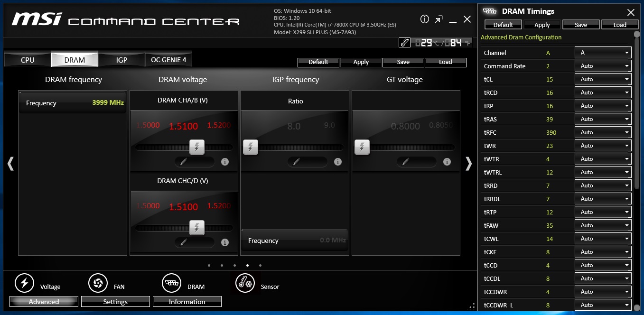Apply the DRAM Timings settings
The height and width of the screenshot is (315, 644).
(x=542, y=24)
